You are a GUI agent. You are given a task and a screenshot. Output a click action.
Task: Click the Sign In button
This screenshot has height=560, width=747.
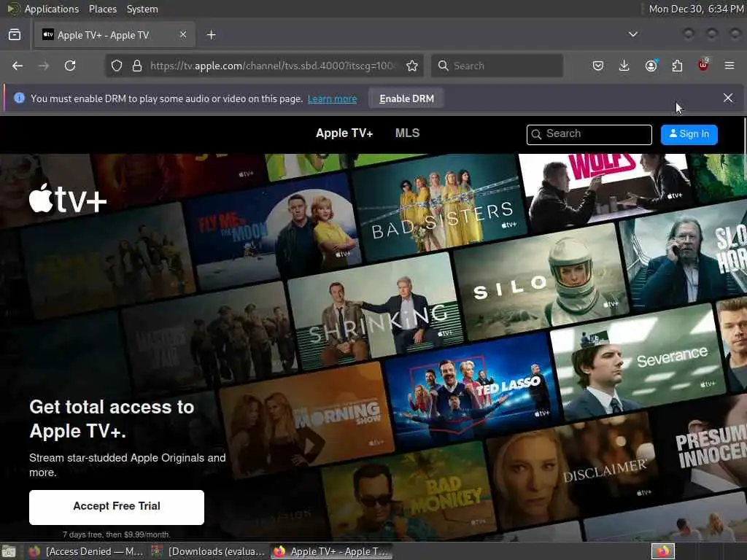689,134
